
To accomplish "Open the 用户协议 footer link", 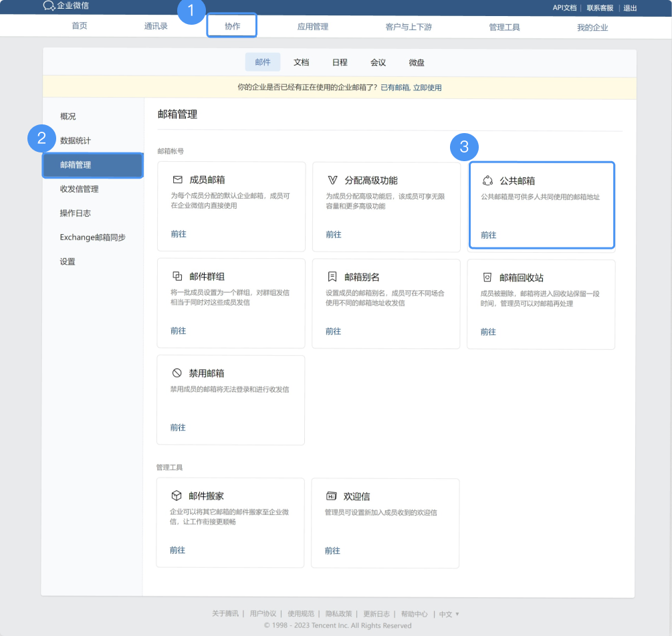I will coord(263,614).
